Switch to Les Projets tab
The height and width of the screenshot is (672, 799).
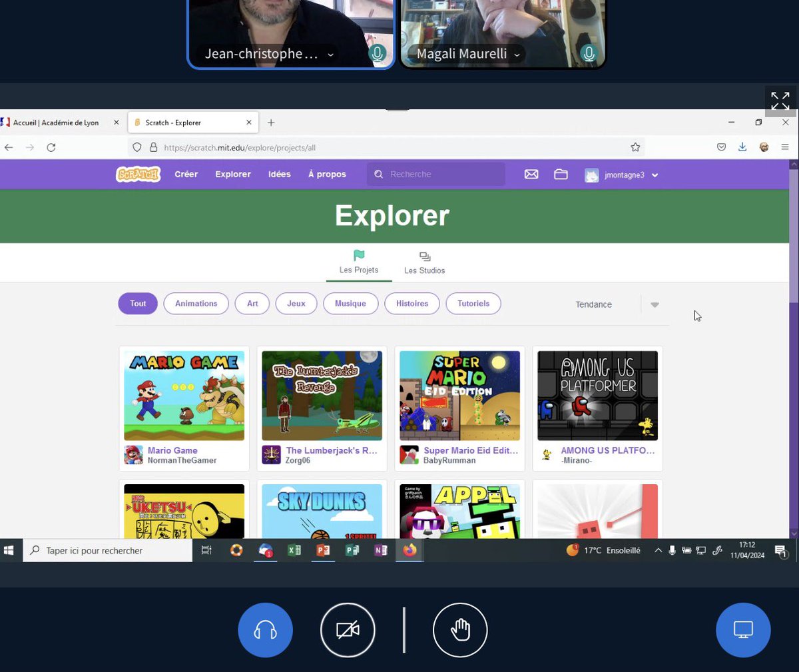click(x=359, y=262)
